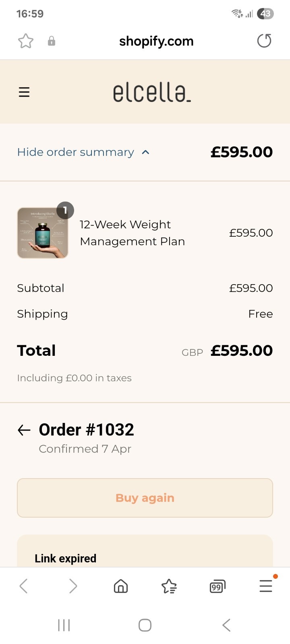Tap the elcella store logo
This screenshot has width=290, height=644.
[x=152, y=92]
